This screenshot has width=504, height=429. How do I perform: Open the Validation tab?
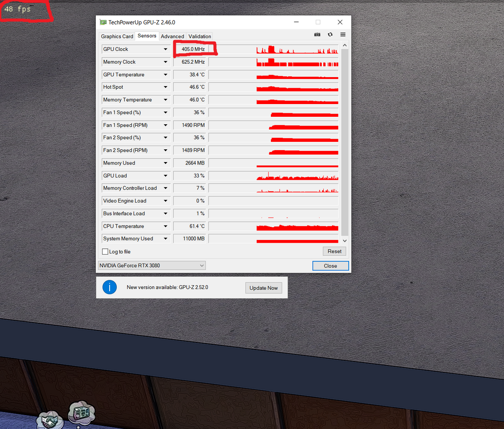tap(199, 36)
